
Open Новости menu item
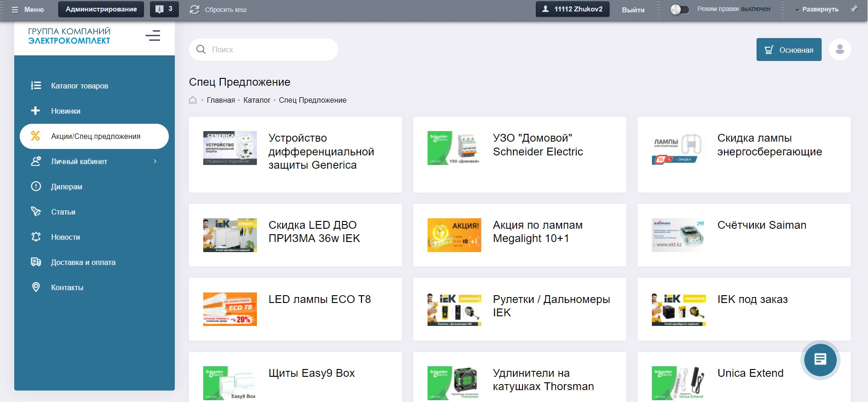(x=94, y=237)
